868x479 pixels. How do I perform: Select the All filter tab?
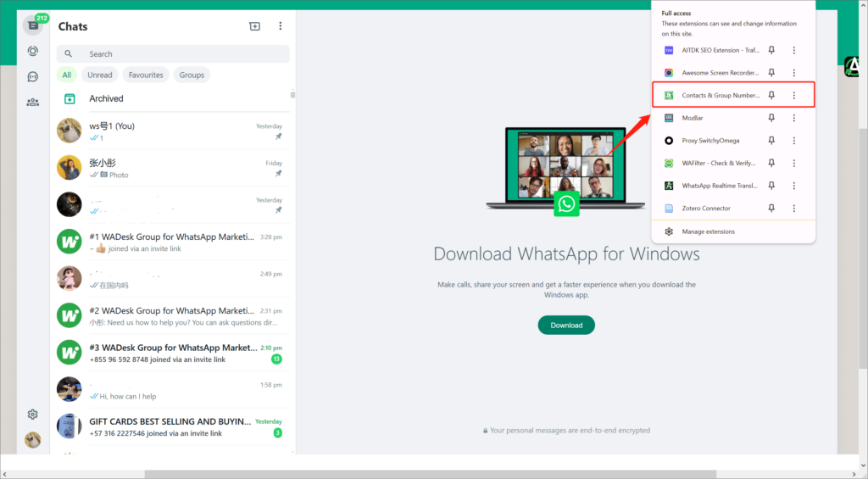[66, 75]
